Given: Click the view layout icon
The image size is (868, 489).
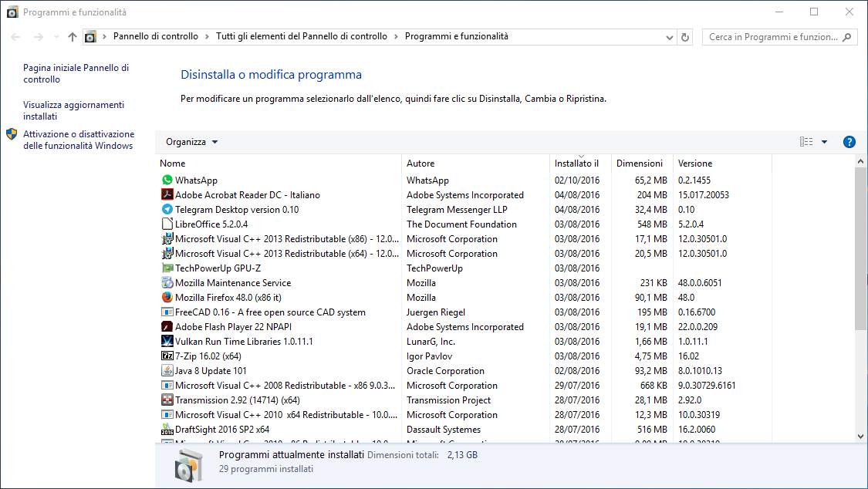Looking at the screenshot, I should [x=806, y=142].
